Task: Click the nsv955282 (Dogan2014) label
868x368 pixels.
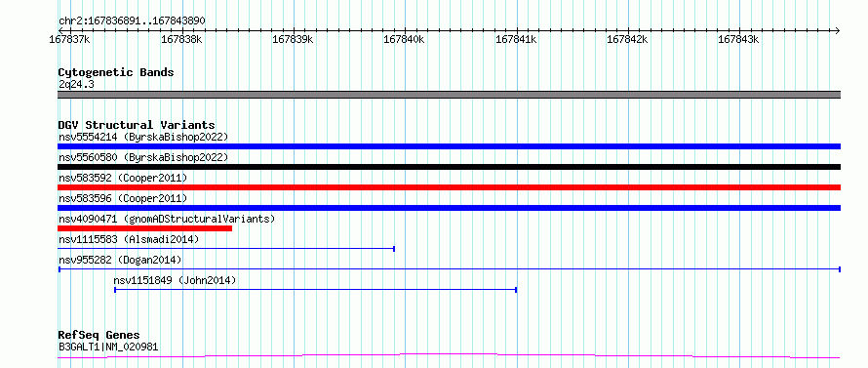Action: tap(120, 260)
